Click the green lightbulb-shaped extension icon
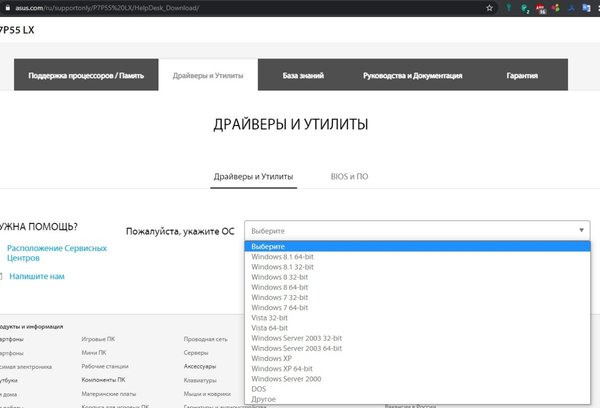The image size is (600, 408). [509, 8]
